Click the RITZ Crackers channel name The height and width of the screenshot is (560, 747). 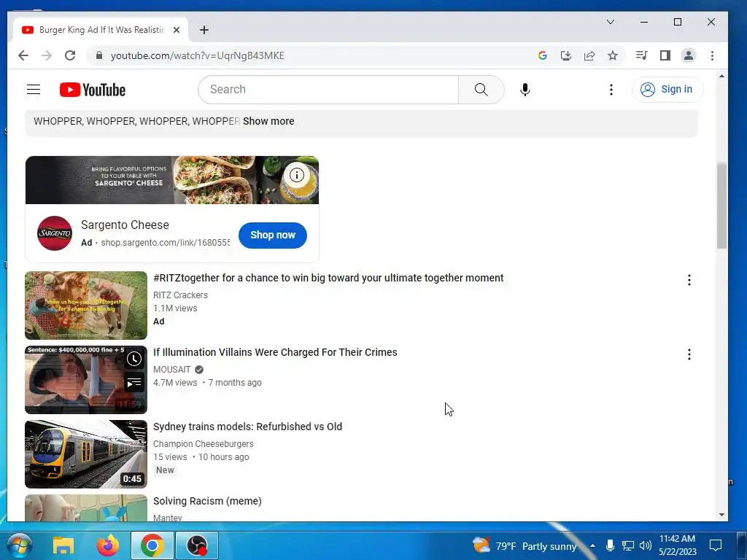coord(181,295)
